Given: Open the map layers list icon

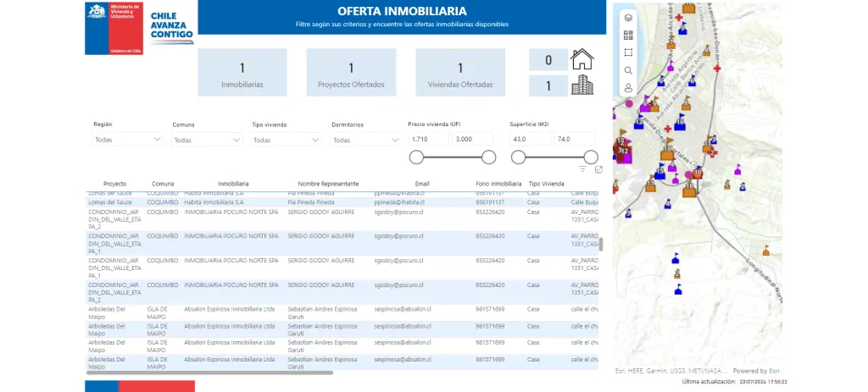Looking at the screenshot, I should tap(628, 17).
